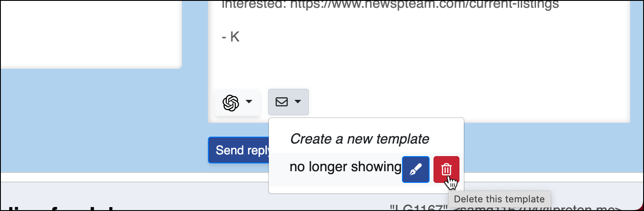This screenshot has width=644, height=211.
Task: Select the "no longer showing" template
Action: (345, 166)
